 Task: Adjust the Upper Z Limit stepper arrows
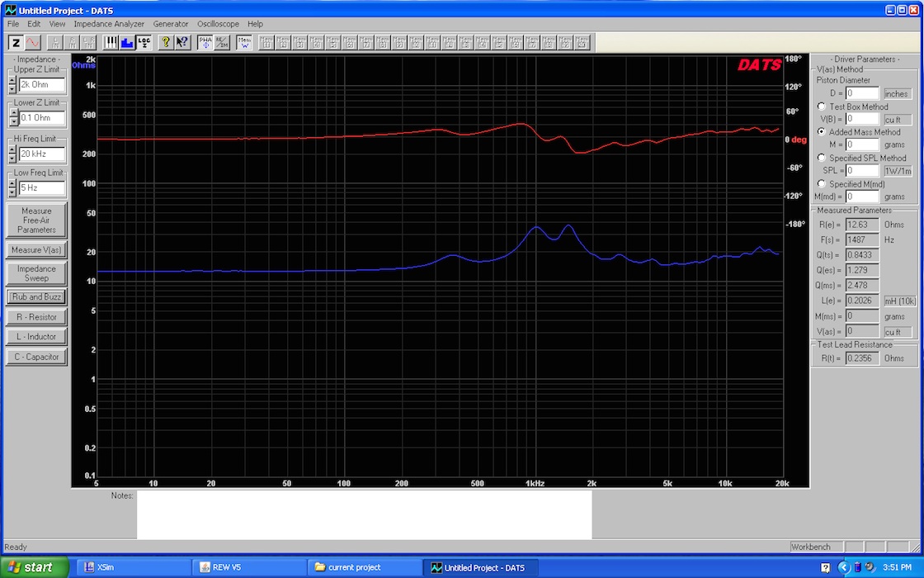[12, 84]
